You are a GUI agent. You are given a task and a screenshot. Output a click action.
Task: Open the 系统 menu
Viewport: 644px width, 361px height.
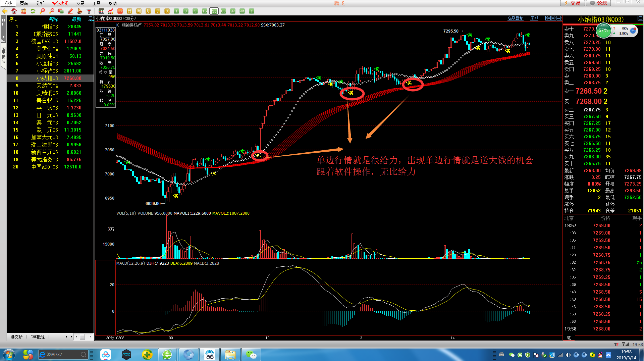[8, 3]
